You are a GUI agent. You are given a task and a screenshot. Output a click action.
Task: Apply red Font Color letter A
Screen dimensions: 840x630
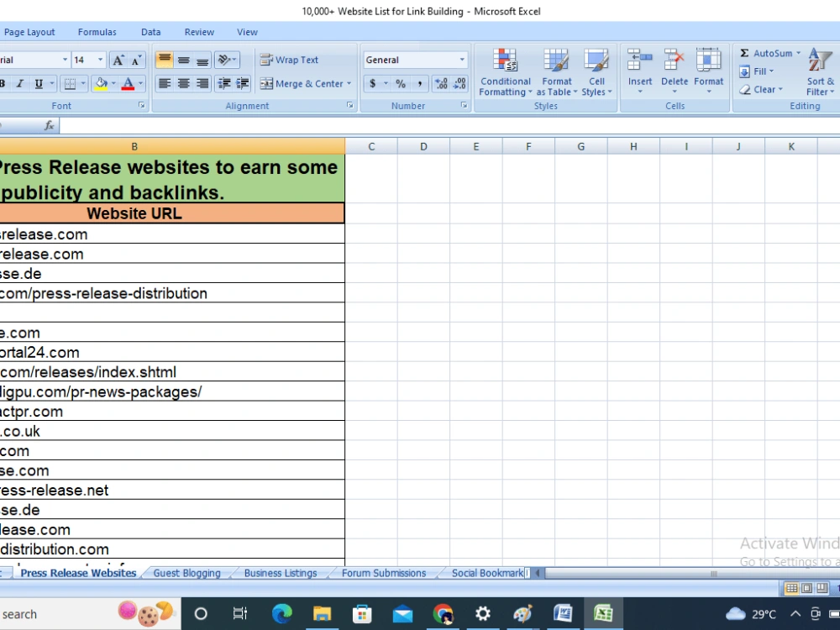(x=128, y=83)
